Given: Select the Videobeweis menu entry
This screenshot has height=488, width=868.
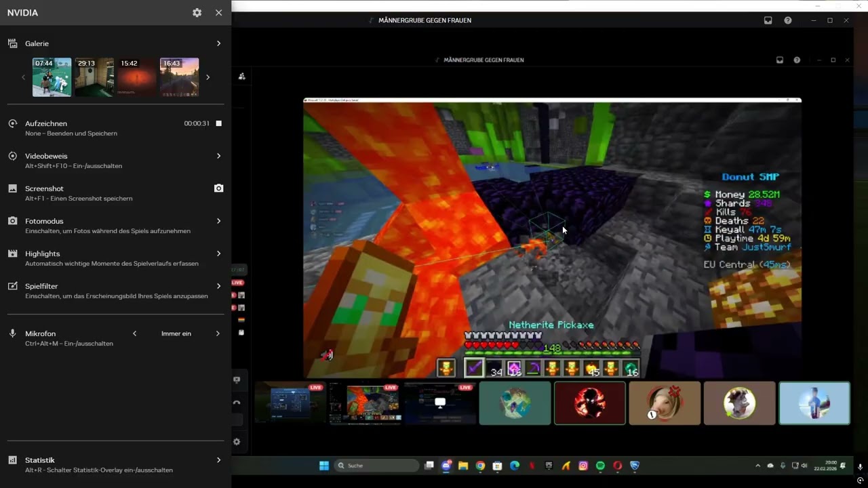Looking at the screenshot, I should click(115, 161).
